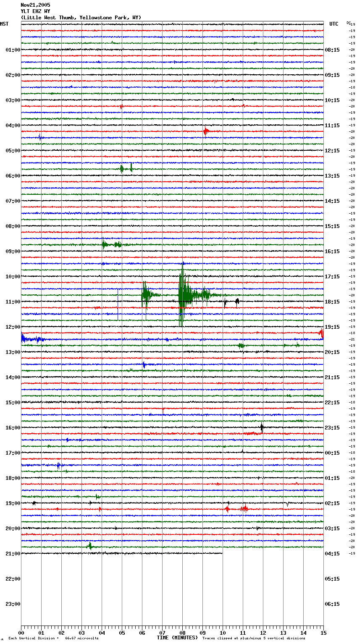
Task: Click the 03:00 MST time label
Action: 13,100
